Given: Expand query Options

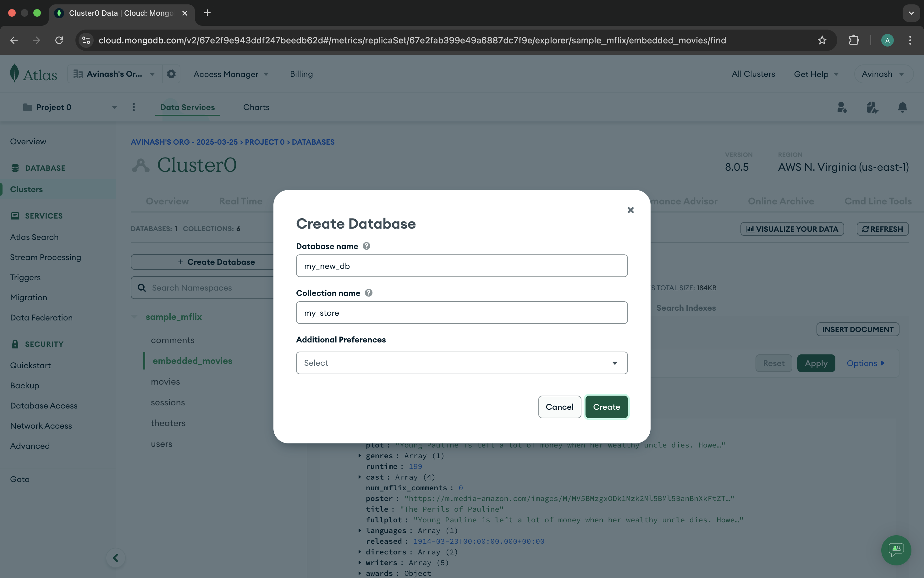Looking at the screenshot, I should coord(866,363).
